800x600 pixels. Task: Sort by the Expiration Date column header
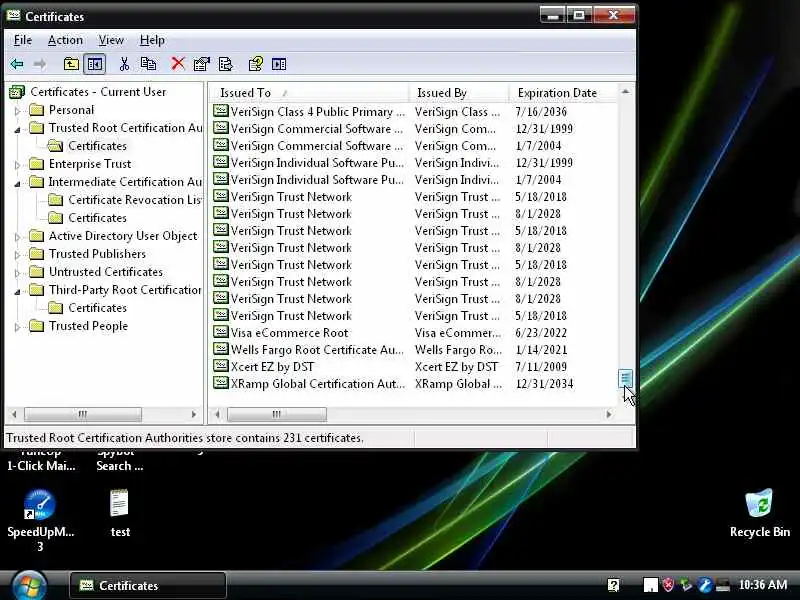(563, 93)
